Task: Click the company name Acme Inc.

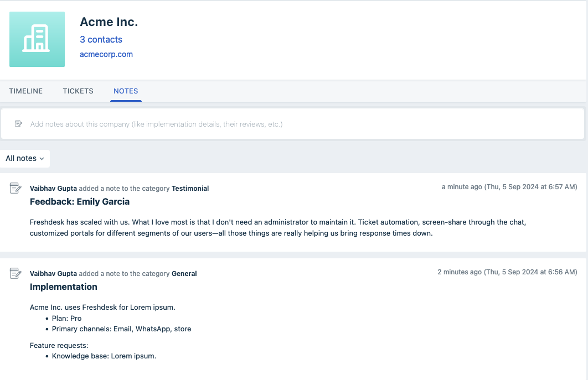Action: coord(109,22)
